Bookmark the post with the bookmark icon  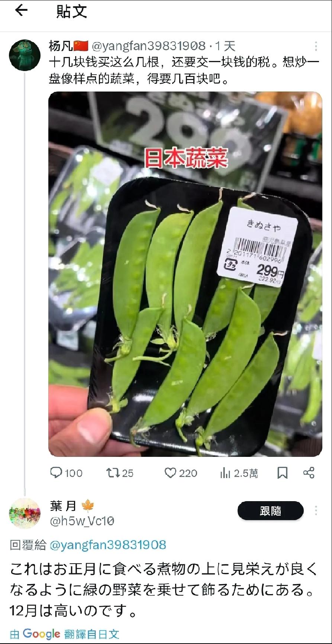click(x=283, y=473)
